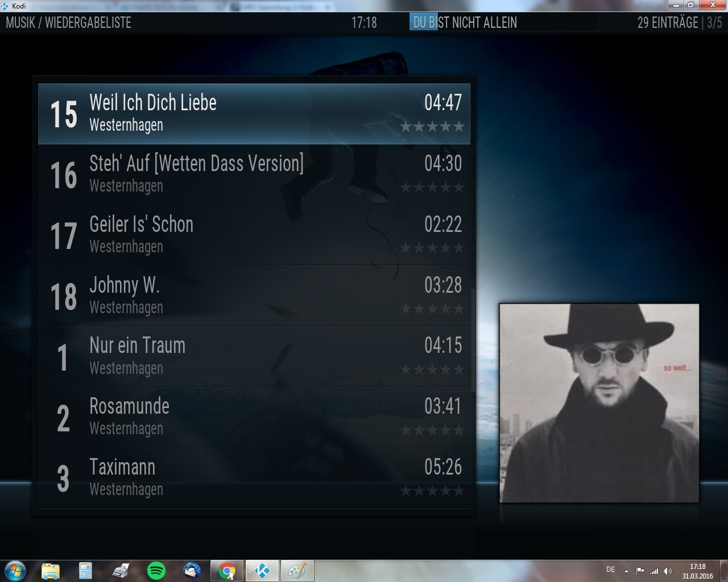
Task: Select the Taximann track
Action: [254, 477]
